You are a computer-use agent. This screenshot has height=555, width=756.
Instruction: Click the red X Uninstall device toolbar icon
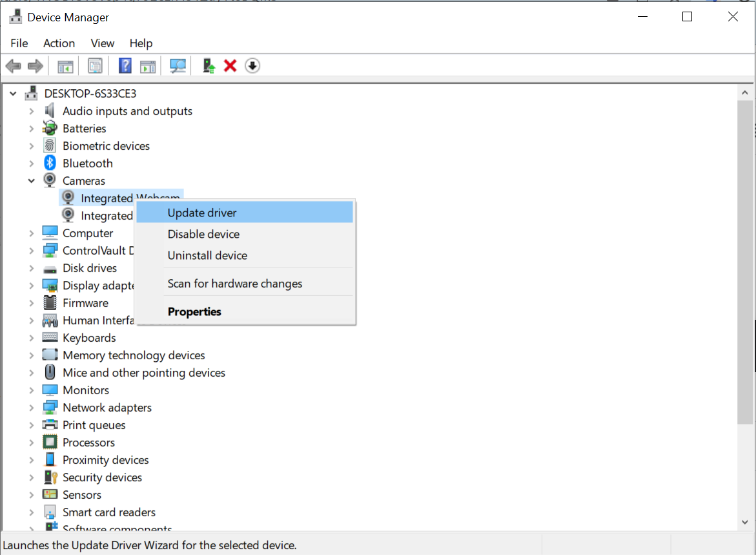tap(230, 66)
